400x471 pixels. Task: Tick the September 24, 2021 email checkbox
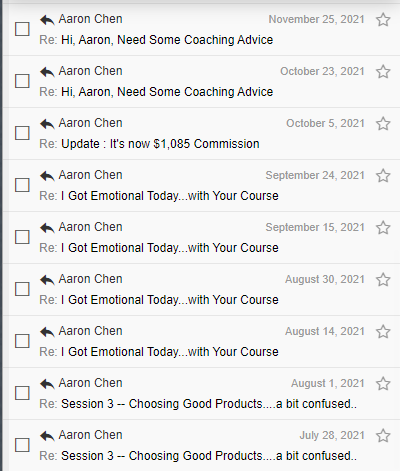point(22,185)
